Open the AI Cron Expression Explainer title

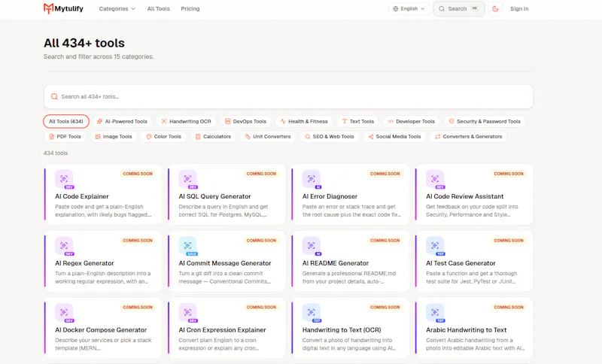click(x=222, y=330)
